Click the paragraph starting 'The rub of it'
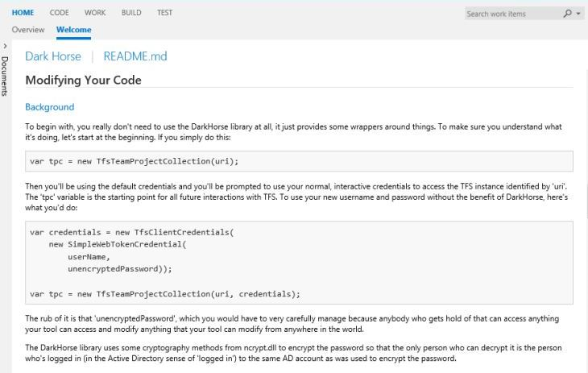 [x=292, y=324]
